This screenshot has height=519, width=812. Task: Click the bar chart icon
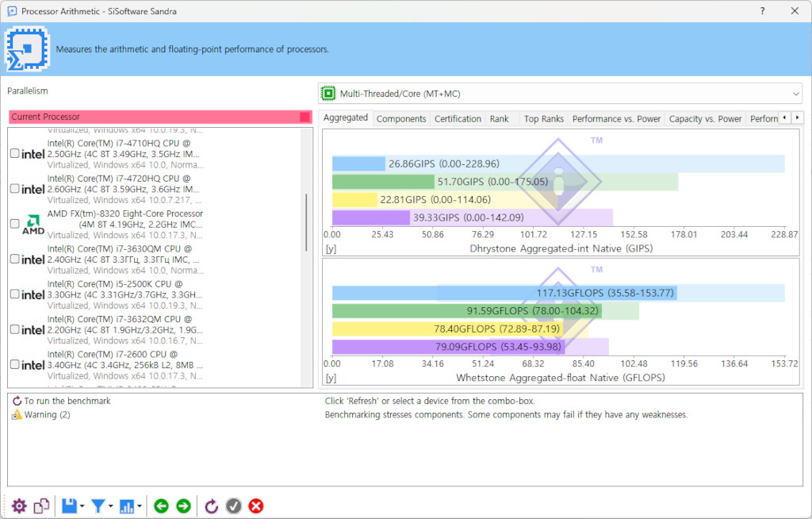click(x=127, y=506)
